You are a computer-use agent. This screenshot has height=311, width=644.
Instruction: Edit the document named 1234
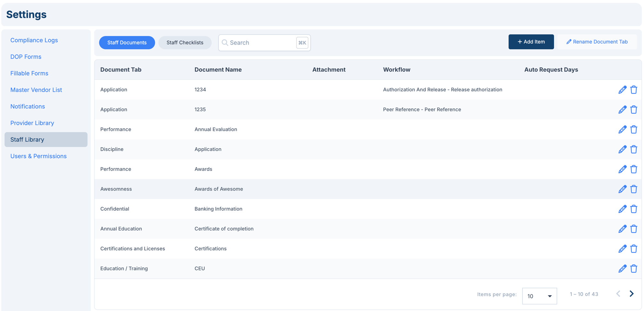coord(622,90)
